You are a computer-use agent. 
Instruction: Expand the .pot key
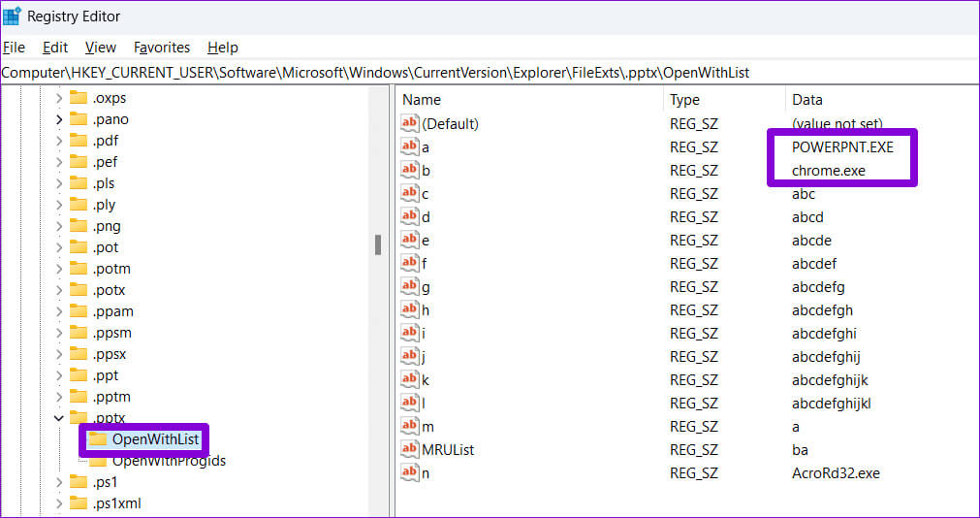pos(59,247)
